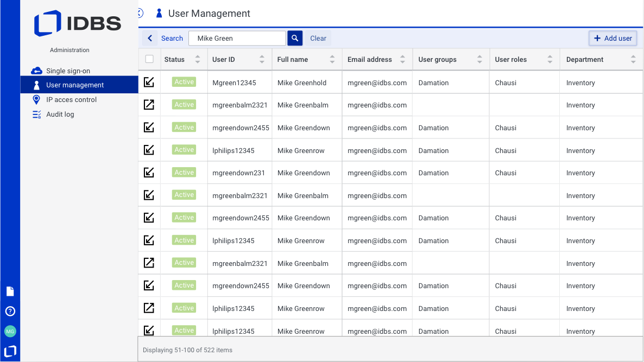This screenshot has width=644, height=362.
Task: Go to the Audit log menu item
Action: tap(60, 115)
